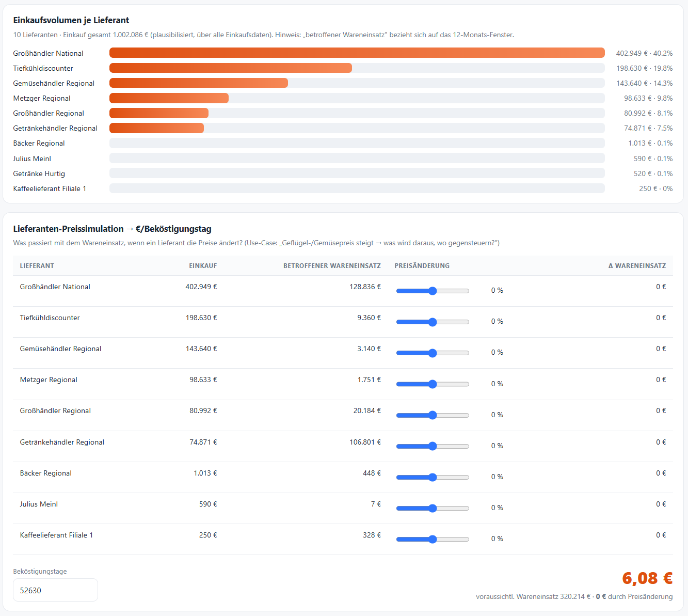Image resolution: width=688 pixels, height=616 pixels.
Task: Click the "Was passiert mit dem Wareneinsatz" description text
Action: tap(256, 243)
